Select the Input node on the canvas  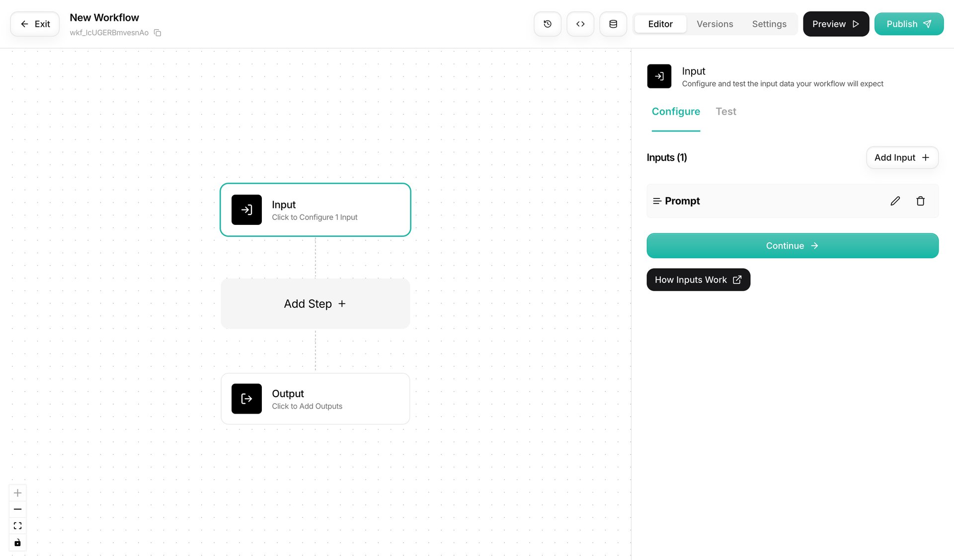click(315, 210)
